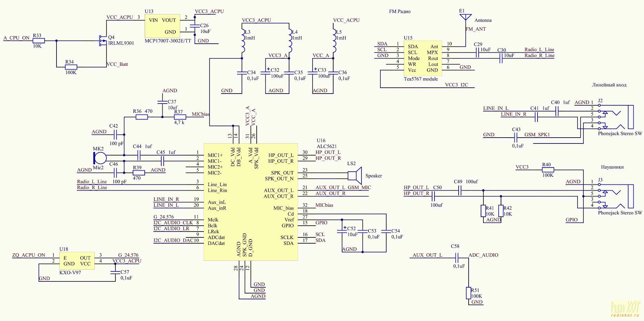
Task: Select the LS2 speaker symbol
Action: pos(354,175)
